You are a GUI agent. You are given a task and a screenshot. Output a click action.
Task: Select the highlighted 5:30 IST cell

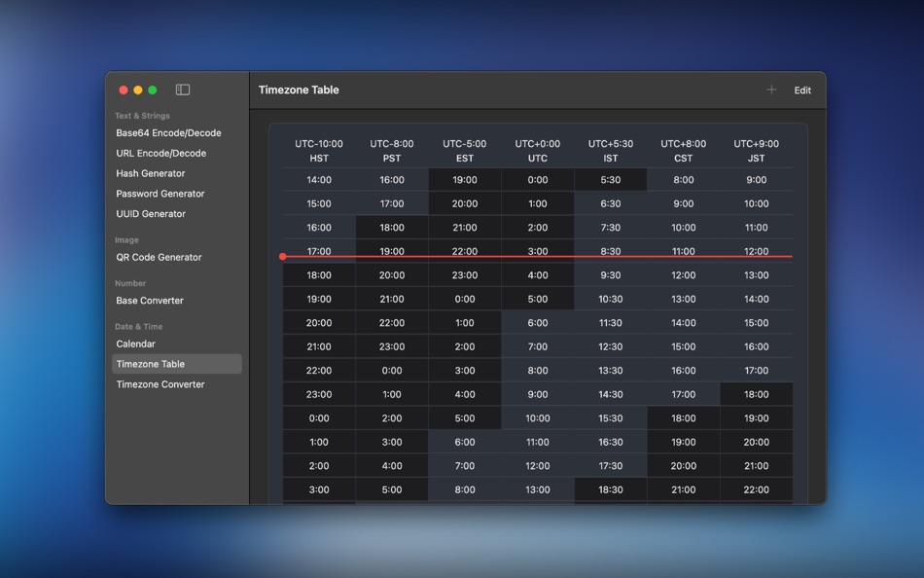(x=610, y=179)
